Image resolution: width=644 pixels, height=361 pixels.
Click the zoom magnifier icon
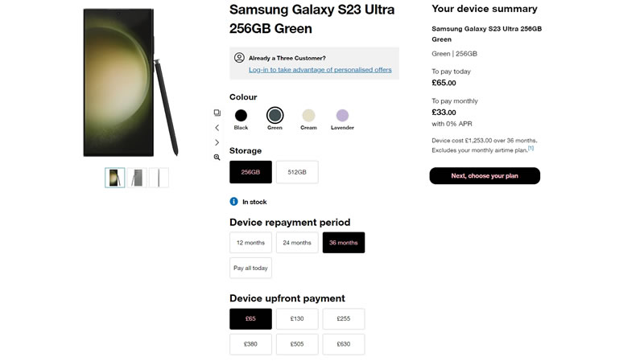pos(217,158)
